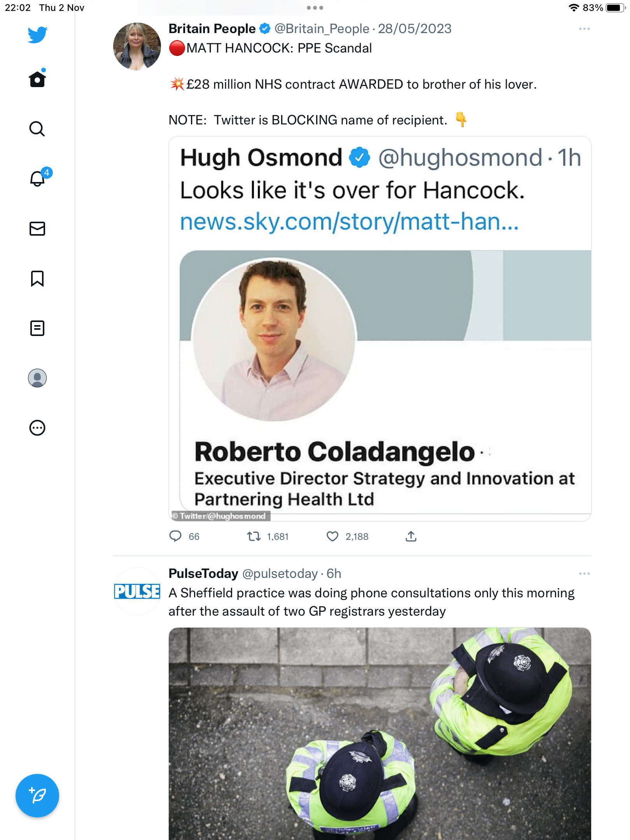Select text 'A Sheffield practice was doing phone consultations'
The height and width of the screenshot is (840, 630).
click(320, 593)
